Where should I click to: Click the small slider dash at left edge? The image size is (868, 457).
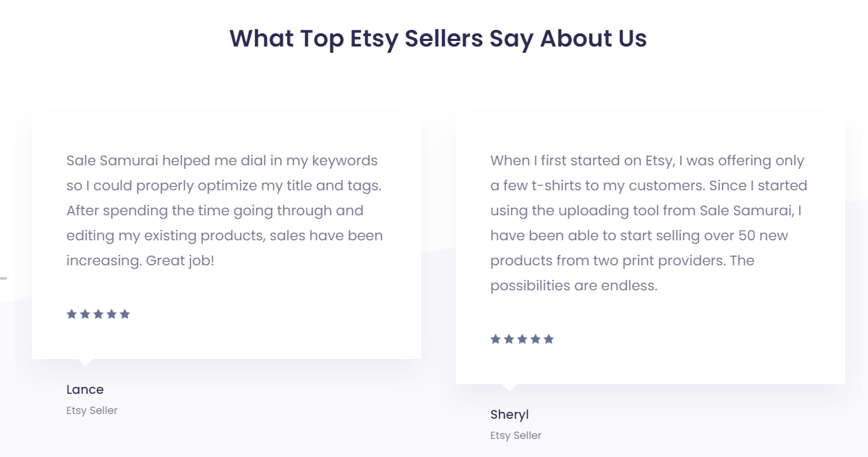click(3, 279)
